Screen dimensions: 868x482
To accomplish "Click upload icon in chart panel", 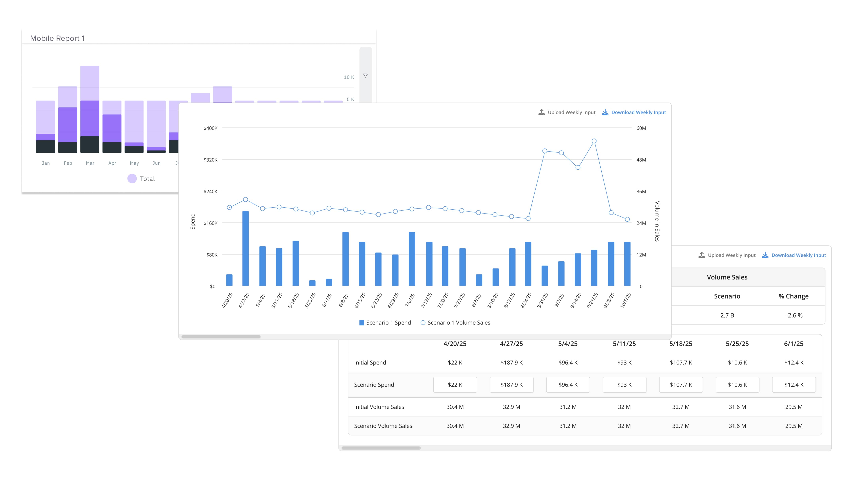I will (x=542, y=112).
